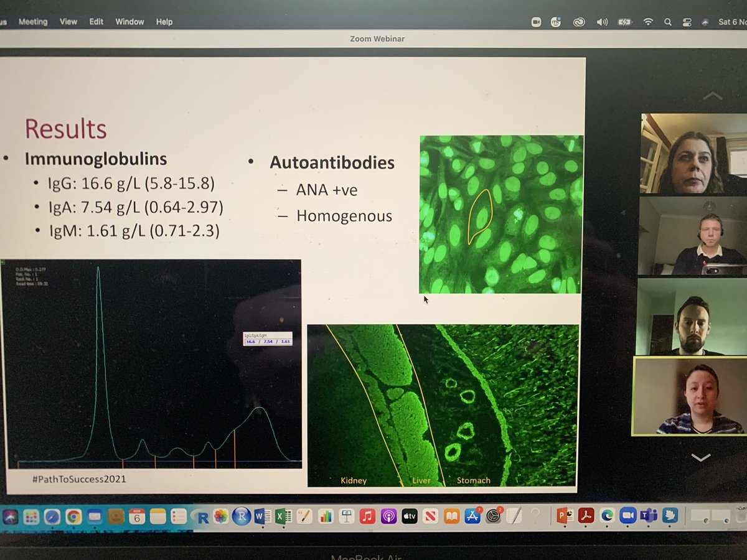
Task: Open PowerPoint from the Dock
Action: [x=565, y=516]
